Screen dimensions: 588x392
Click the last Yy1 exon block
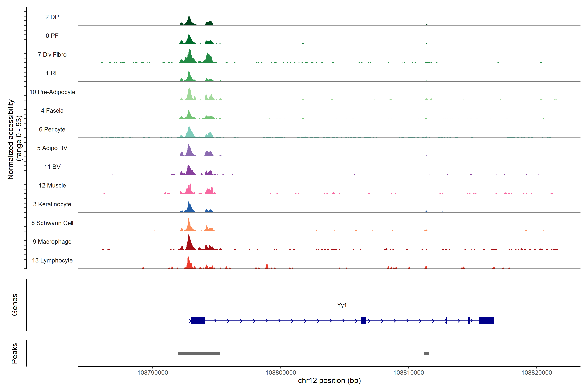click(486, 321)
